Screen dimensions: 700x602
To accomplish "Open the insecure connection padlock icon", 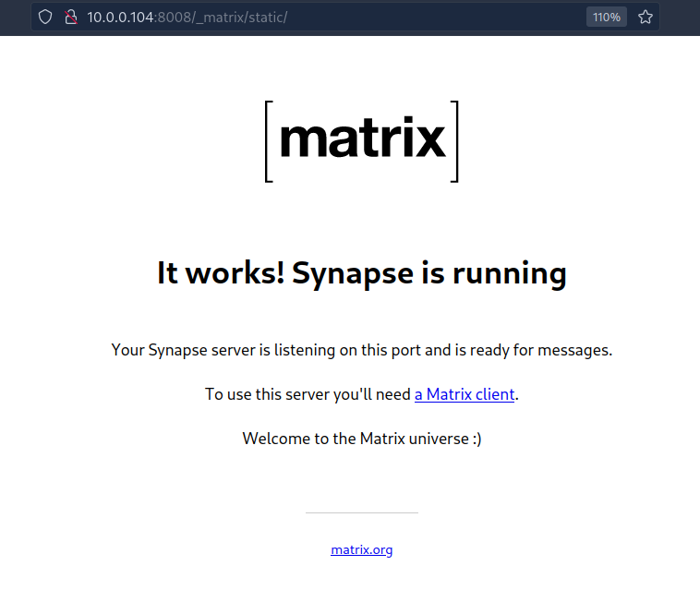I will click(70, 17).
